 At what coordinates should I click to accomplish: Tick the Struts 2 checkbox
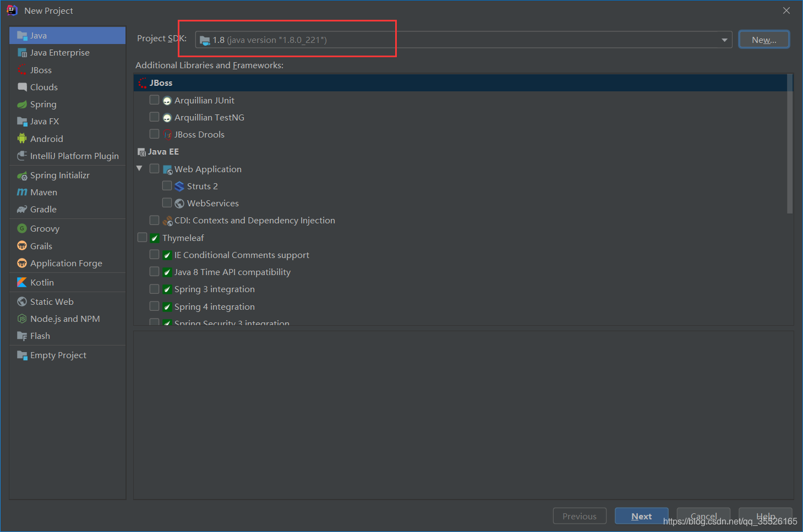click(x=167, y=186)
